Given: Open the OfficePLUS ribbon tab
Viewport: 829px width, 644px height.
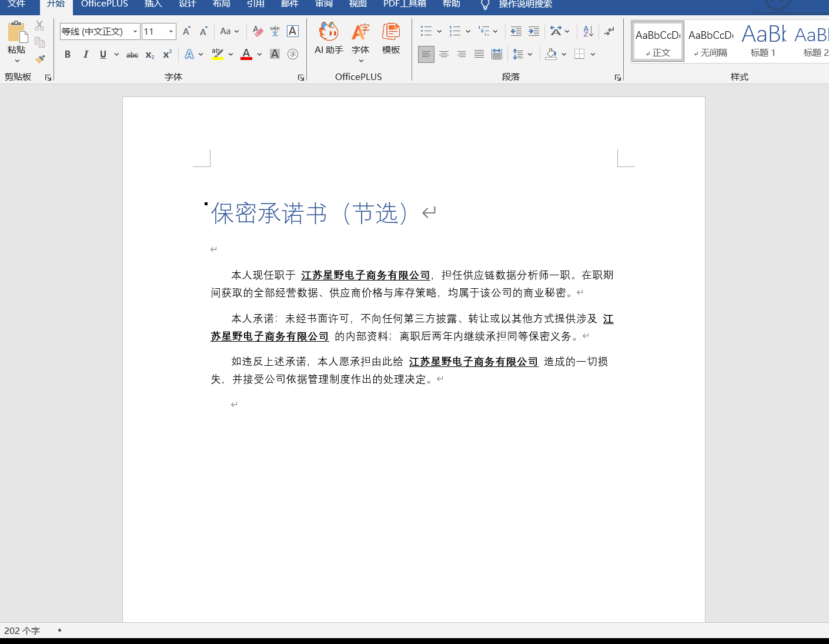Looking at the screenshot, I should point(105,5).
